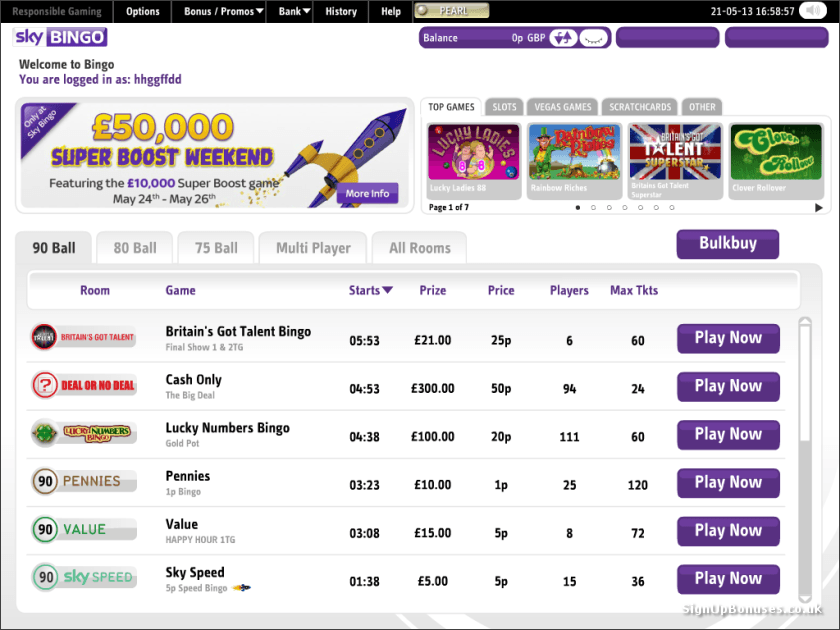Open Responsible Gaming link
Screen dimensions: 840x630
coord(57,11)
